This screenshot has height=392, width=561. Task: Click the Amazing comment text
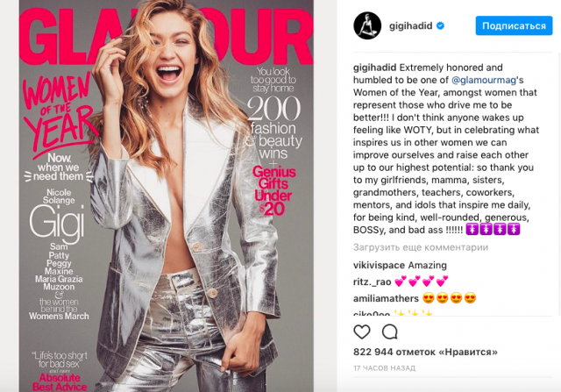click(427, 265)
